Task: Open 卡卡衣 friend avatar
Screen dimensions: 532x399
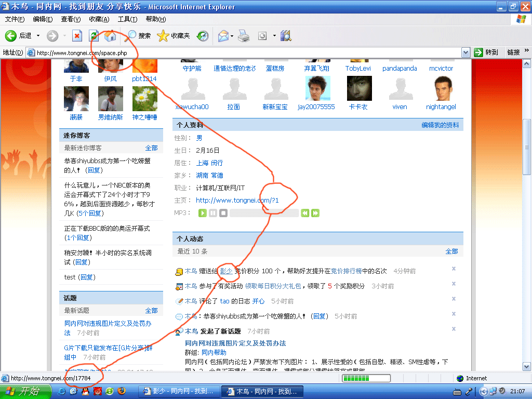Action: pyautogui.click(x=360, y=88)
